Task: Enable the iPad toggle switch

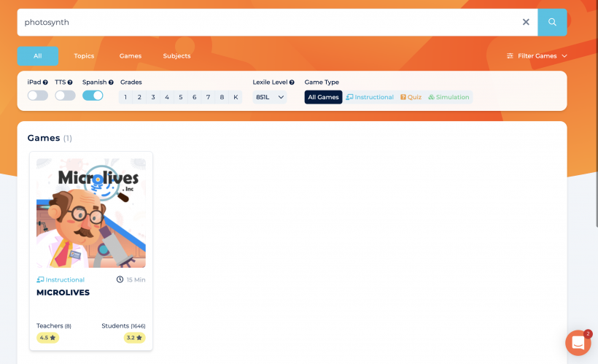Action: click(x=38, y=96)
